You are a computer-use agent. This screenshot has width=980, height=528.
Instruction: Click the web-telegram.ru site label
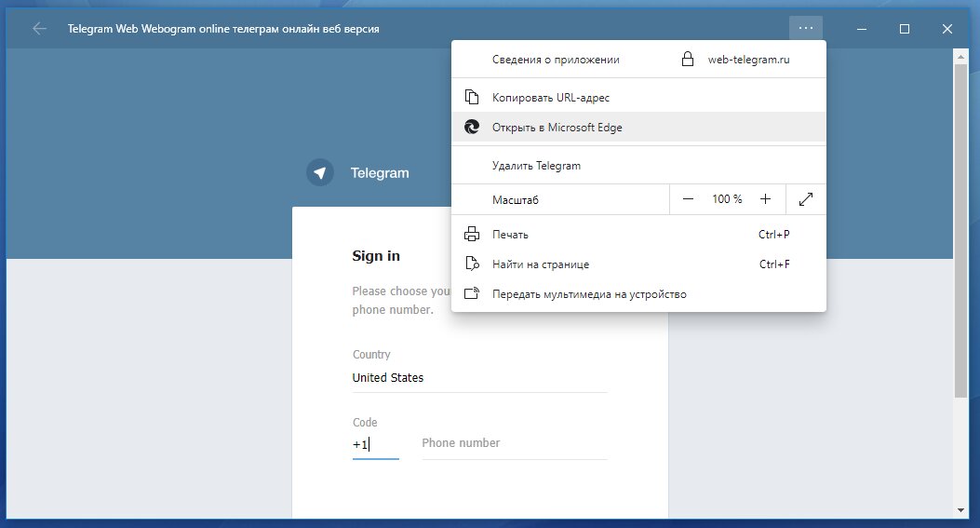point(748,60)
